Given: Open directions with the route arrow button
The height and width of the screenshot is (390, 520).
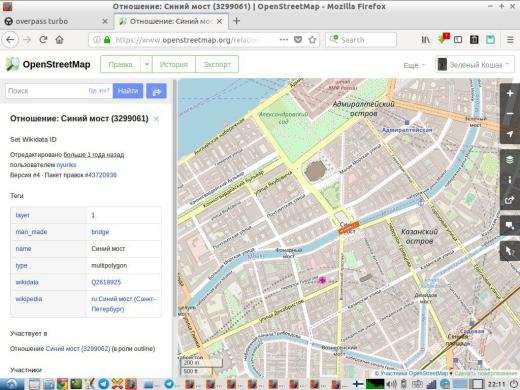Looking at the screenshot, I should click(156, 91).
